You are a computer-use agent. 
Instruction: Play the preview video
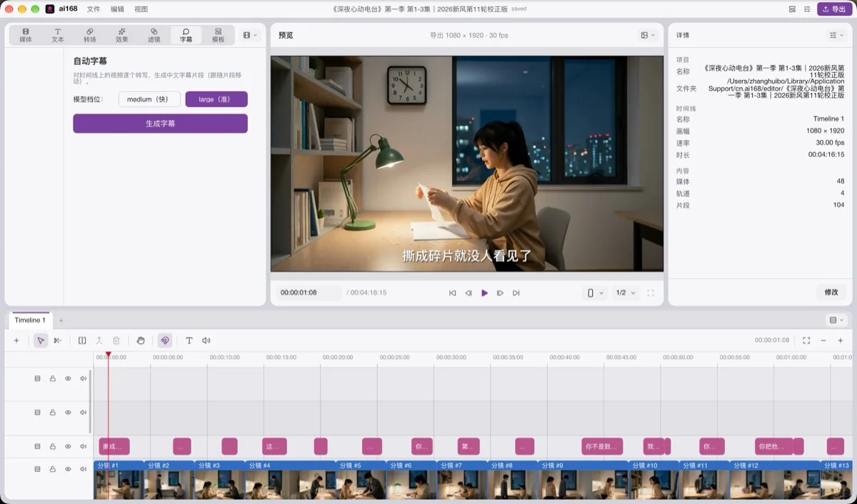click(x=484, y=293)
